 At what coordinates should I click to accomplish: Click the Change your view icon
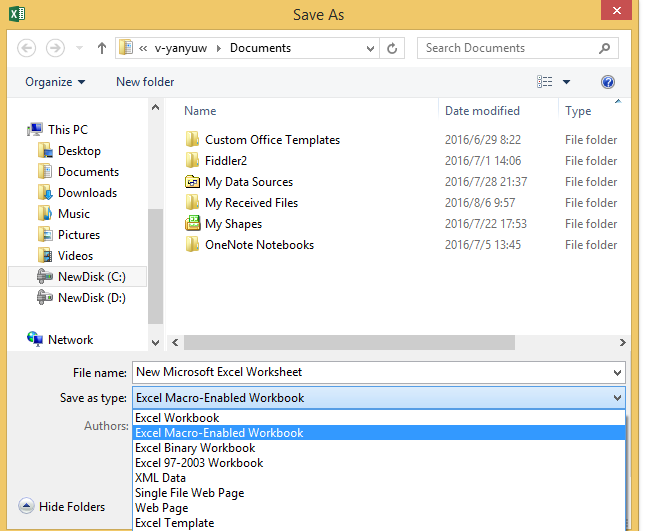click(x=545, y=82)
